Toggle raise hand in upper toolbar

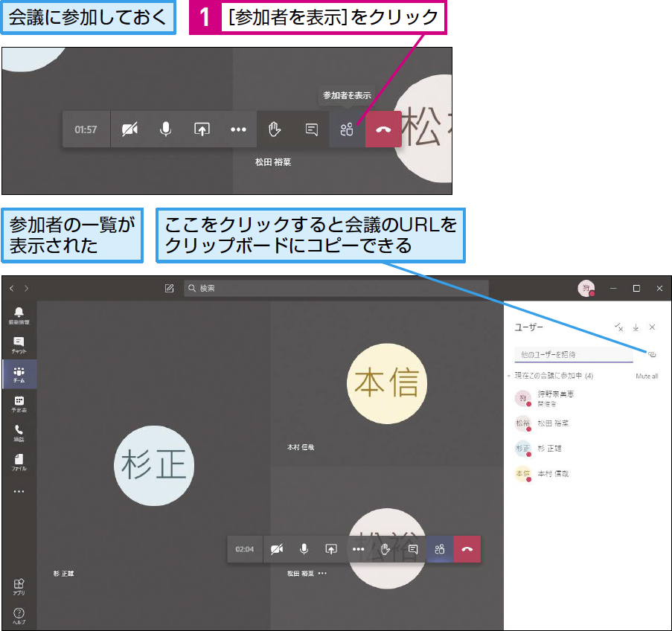coord(275,129)
